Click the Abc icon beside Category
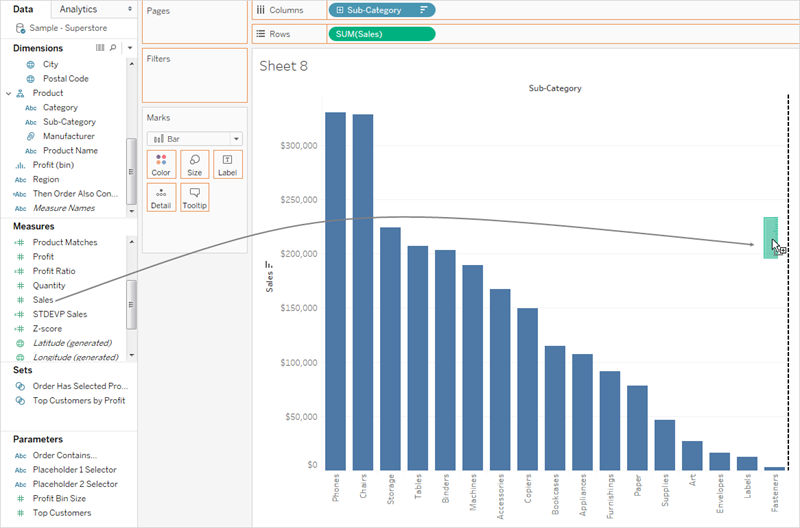800x528 pixels. coord(31,108)
